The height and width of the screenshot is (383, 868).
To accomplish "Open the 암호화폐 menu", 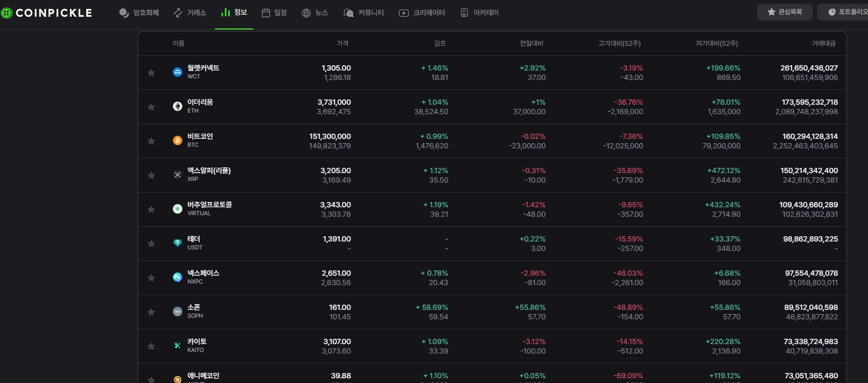I will pos(139,13).
